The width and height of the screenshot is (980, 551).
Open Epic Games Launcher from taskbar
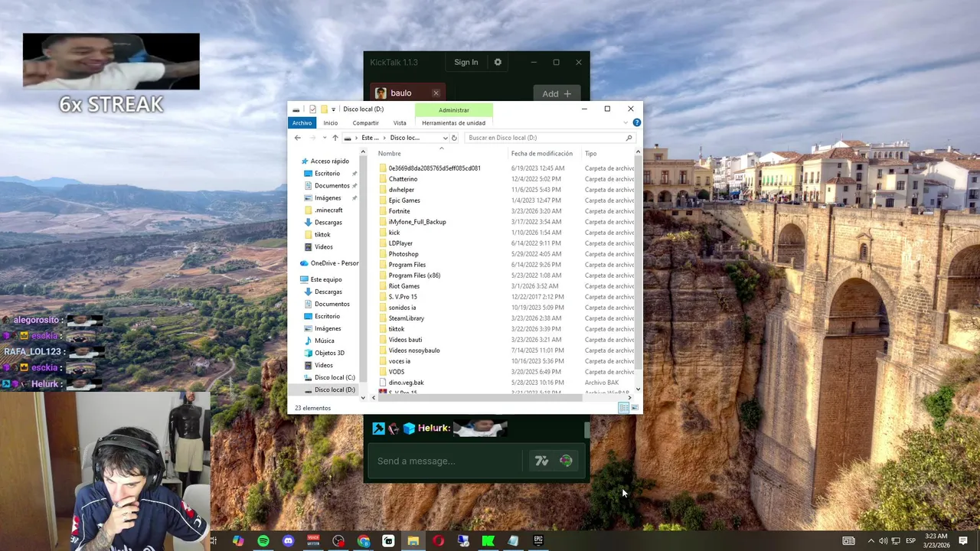[x=538, y=541]
